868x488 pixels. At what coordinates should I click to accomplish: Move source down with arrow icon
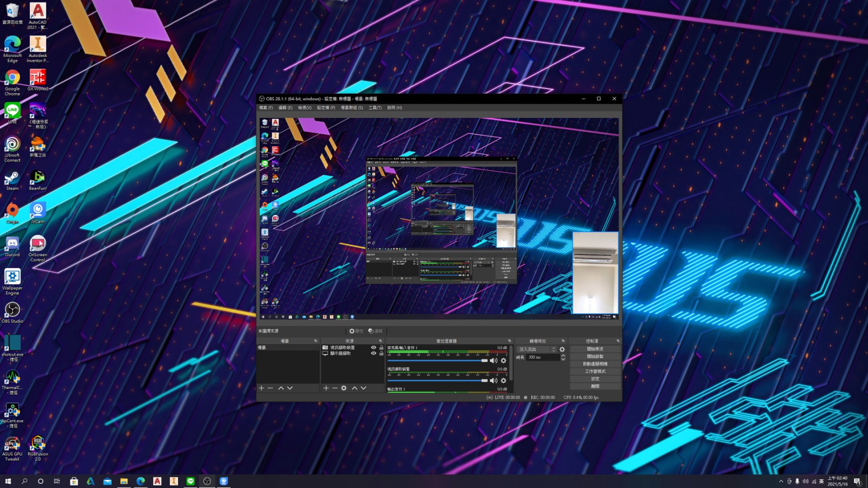pos(363,388)
